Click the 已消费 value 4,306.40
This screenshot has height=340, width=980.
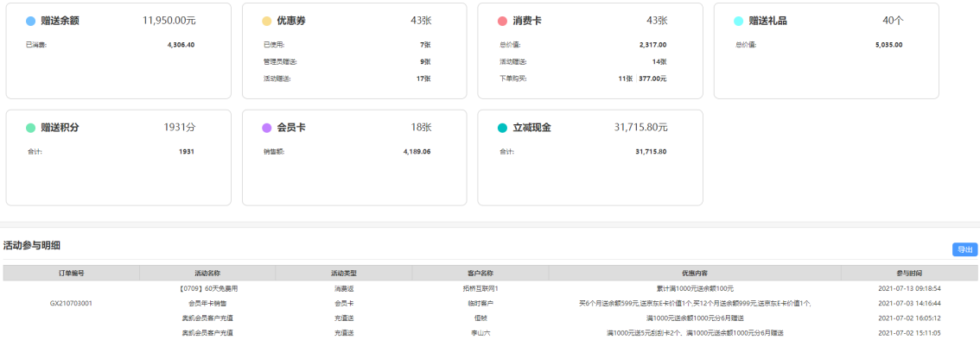tap(181, 45)
